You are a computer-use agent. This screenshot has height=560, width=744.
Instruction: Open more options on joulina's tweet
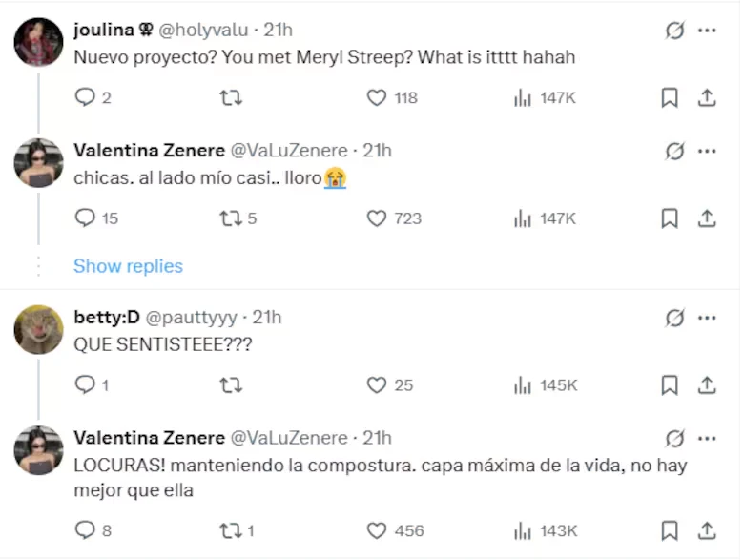click(707, 31)
